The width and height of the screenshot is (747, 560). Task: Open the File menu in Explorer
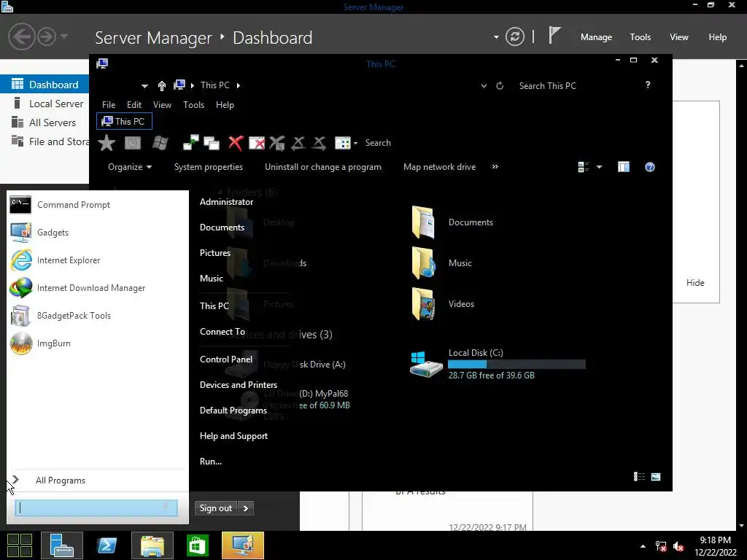[109, 105]
